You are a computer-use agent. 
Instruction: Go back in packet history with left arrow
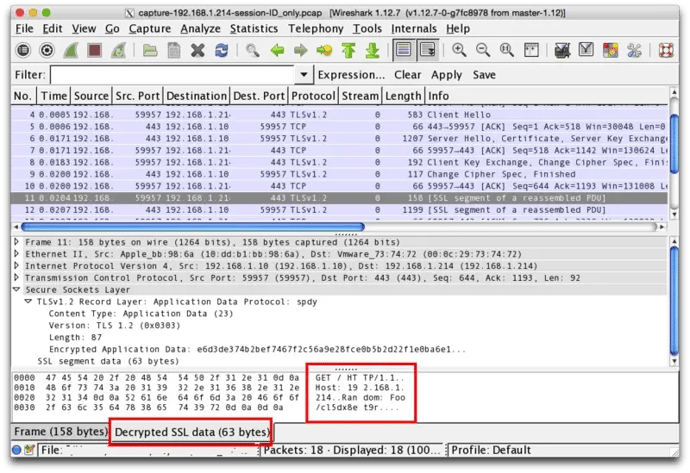[x=277, y=50]
